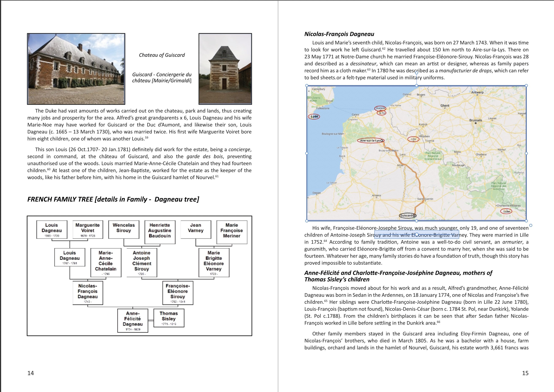Click Ghent on the map

tap(445, 105)
